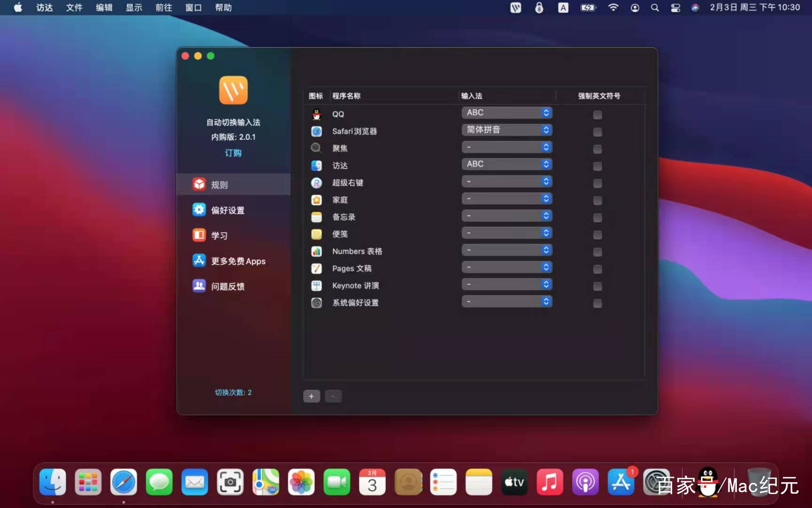
Task: Click the 订购 subscribe link
Action: coord(233,153)
